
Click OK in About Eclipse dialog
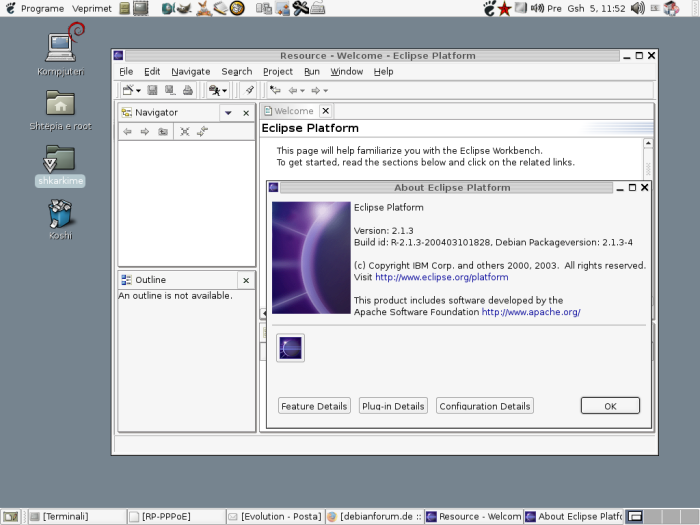click(x=610, y=406)
